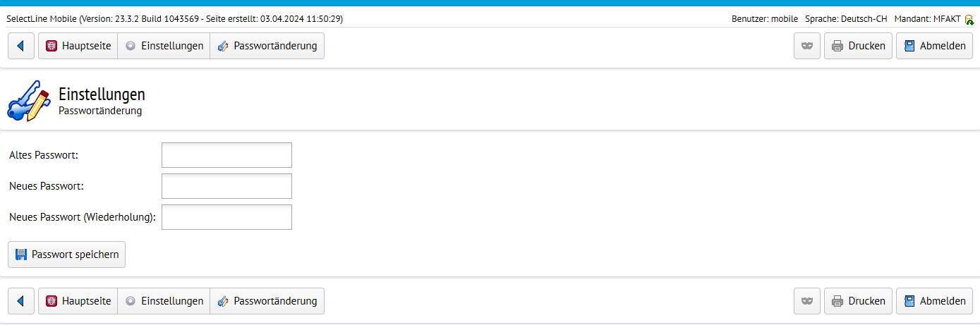Select Passwortänderung in the top breadcrumb

[x=267, y=46]
